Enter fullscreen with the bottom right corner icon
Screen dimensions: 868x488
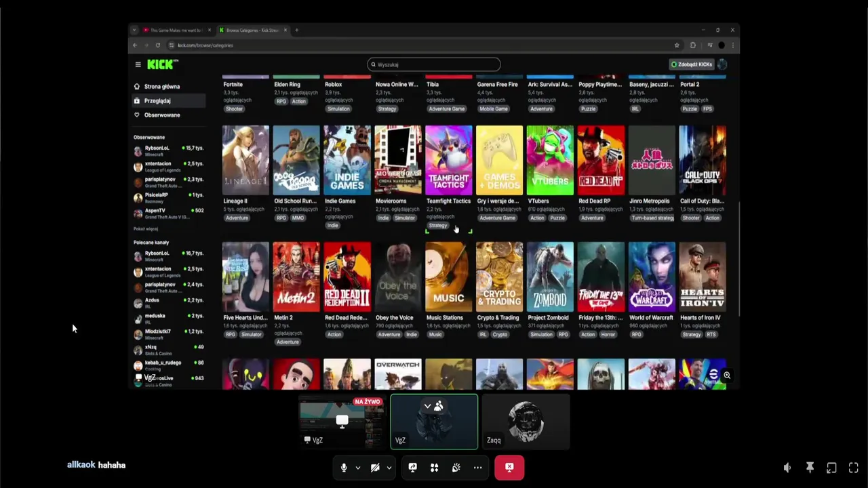(x=854, y=468)
